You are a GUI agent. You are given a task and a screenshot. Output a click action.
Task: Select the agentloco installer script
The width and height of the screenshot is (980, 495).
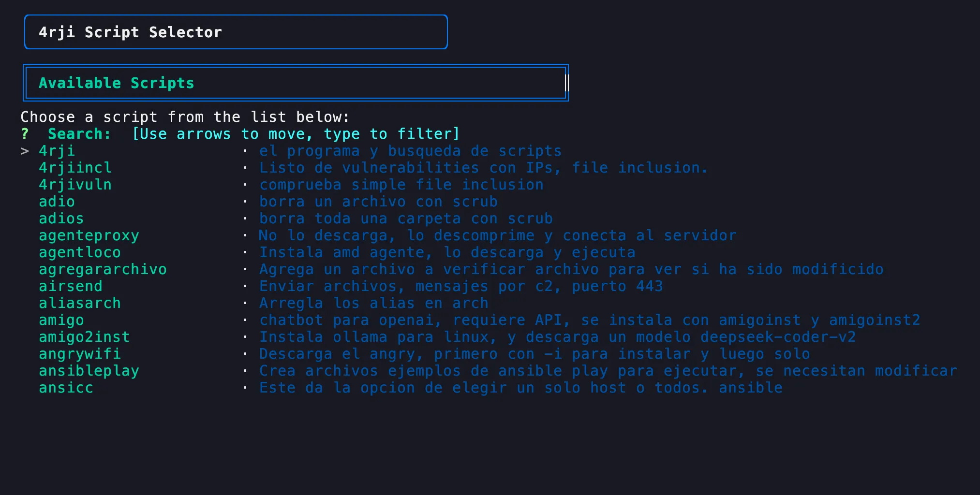[x=79, y=252]
